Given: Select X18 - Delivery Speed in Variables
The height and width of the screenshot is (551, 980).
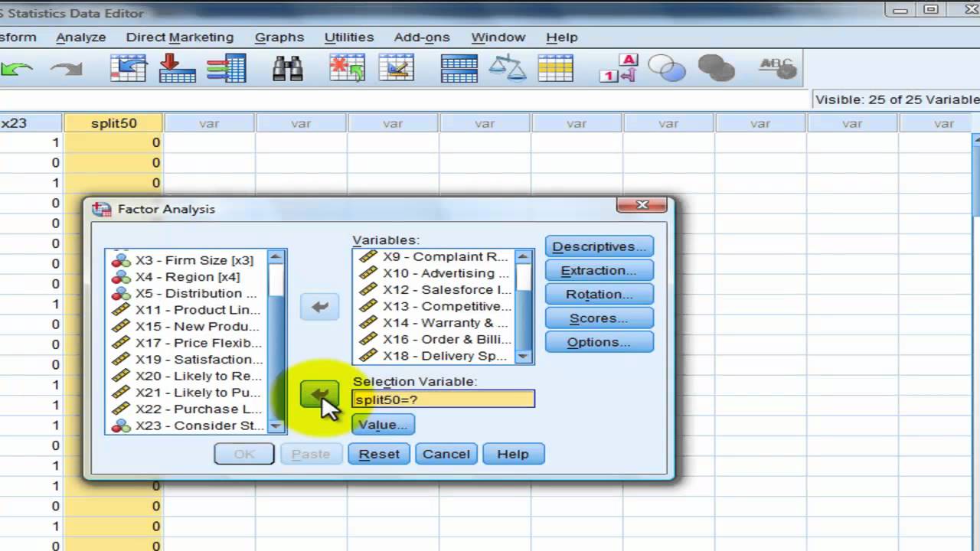Looking at the screenshot, I should (435, 356).
